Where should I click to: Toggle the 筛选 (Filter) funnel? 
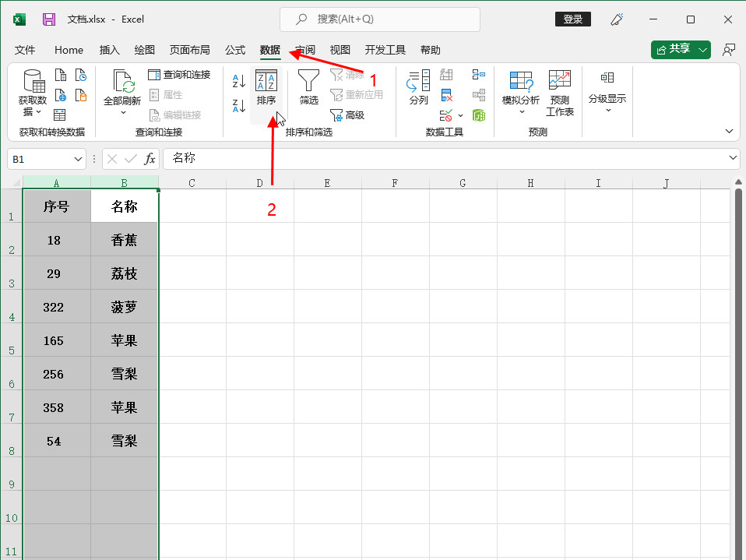pyautogui.click(x=309, y=88)
